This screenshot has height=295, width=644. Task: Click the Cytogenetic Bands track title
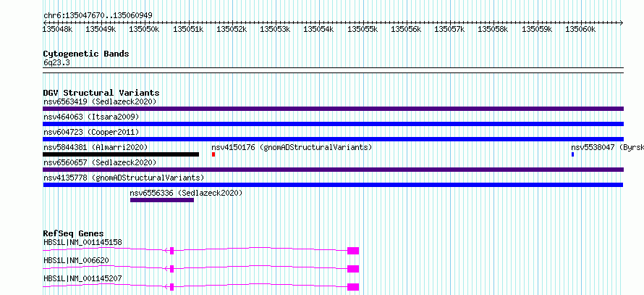pos(86,54)
